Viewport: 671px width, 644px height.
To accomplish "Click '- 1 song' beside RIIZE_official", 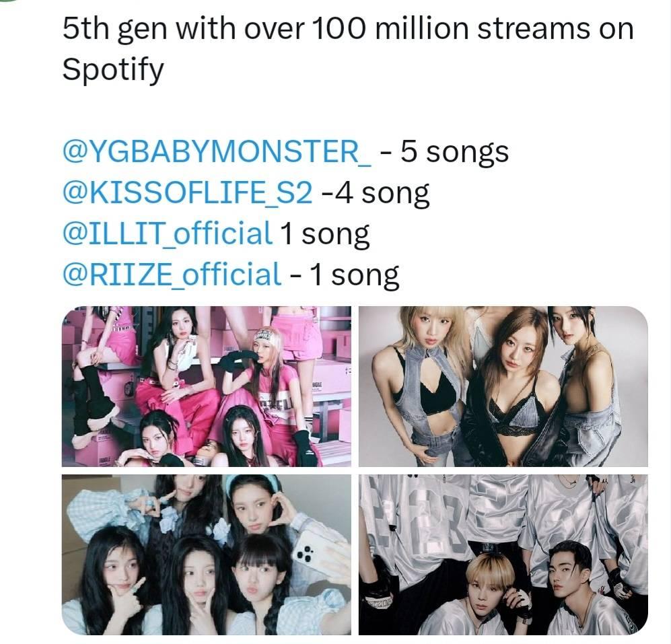I will 345,275.
